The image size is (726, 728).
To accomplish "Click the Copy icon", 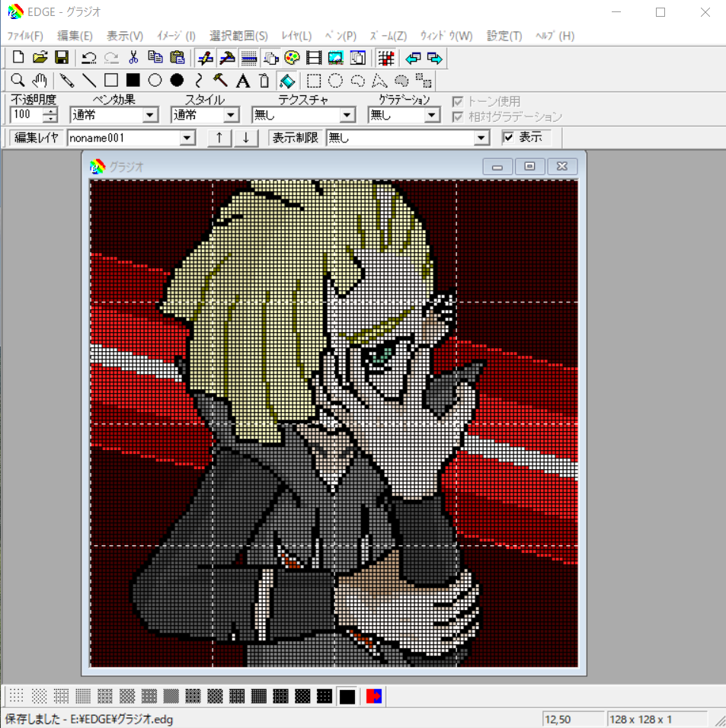I will pyautogui.click(x=155, y=58).
